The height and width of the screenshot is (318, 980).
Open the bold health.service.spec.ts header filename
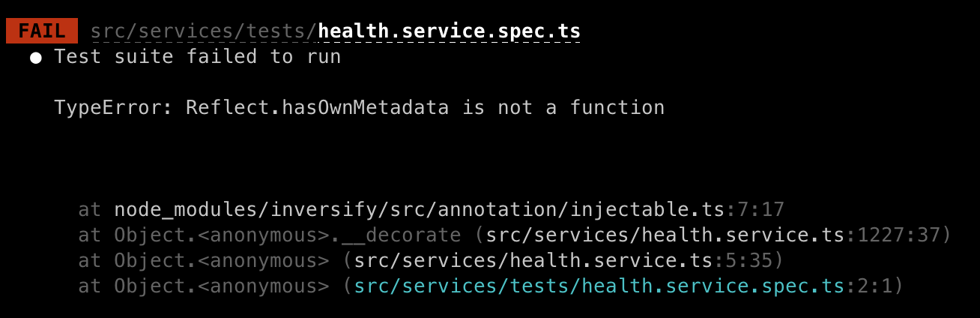450,31
